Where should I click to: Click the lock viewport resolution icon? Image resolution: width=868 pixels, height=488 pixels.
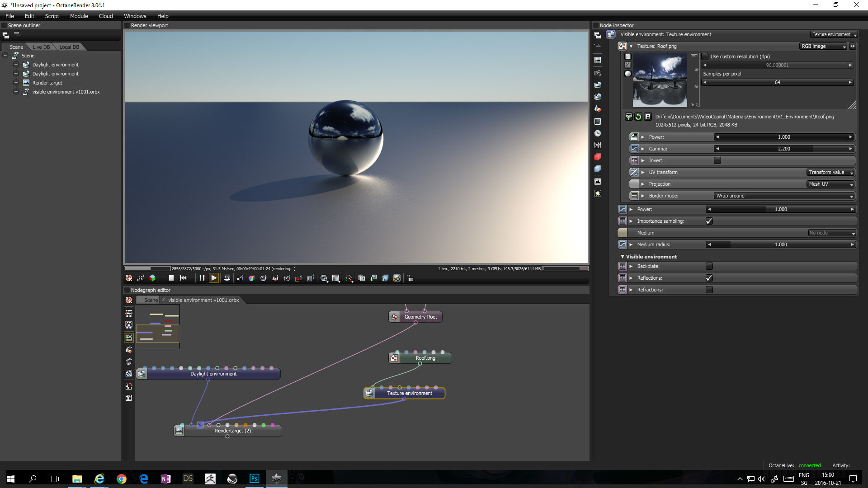pyautogui.click(x=410, y=278)
